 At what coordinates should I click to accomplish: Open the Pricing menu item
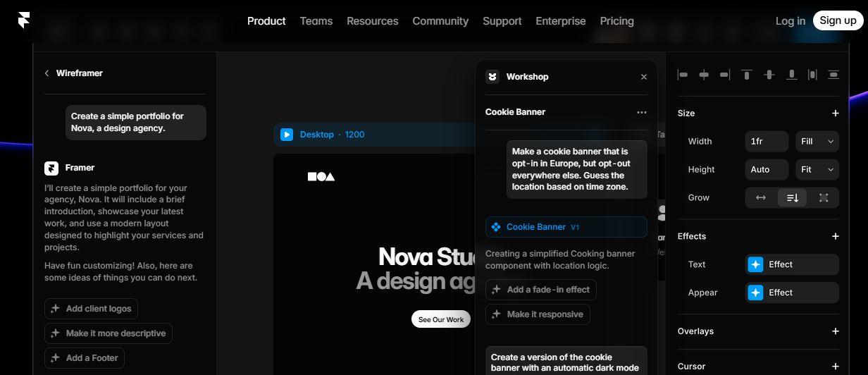pyautogui.click(x=616, y=21)
